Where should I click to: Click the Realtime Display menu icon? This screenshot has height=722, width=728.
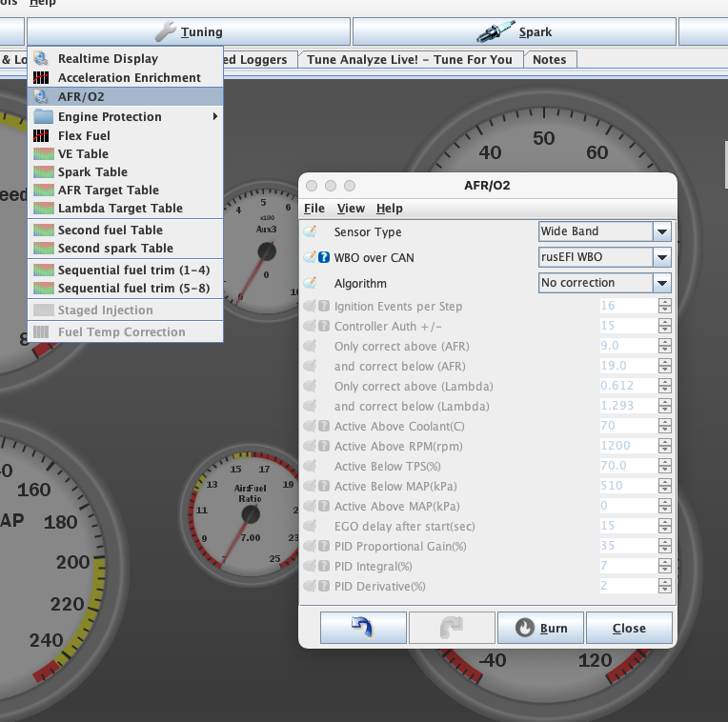click(x=41, y=58)
